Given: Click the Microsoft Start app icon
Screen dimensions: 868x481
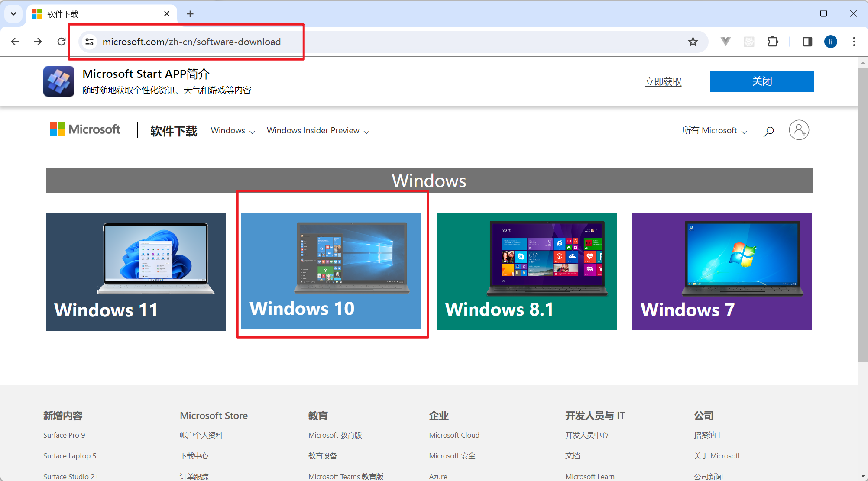Looking at the screenshot, I should pos(59,81).
